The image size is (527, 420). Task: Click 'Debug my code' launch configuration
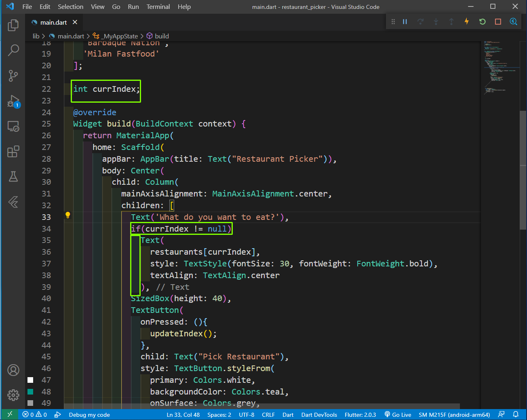click(89, 415)
